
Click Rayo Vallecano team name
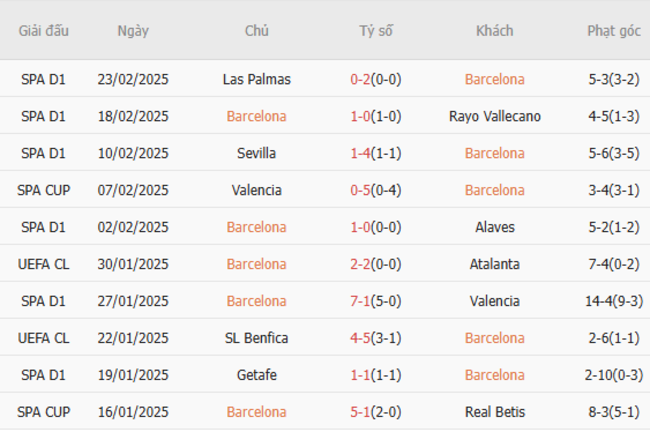(495, 116)
